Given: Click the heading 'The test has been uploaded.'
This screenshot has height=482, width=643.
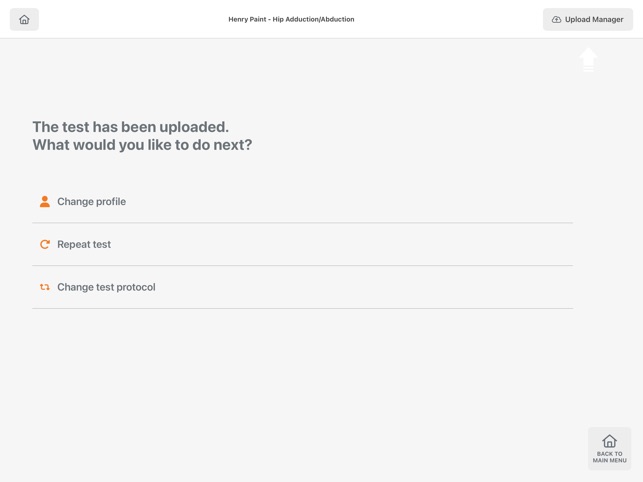Looking at the screenshot, I should point(130,127).
